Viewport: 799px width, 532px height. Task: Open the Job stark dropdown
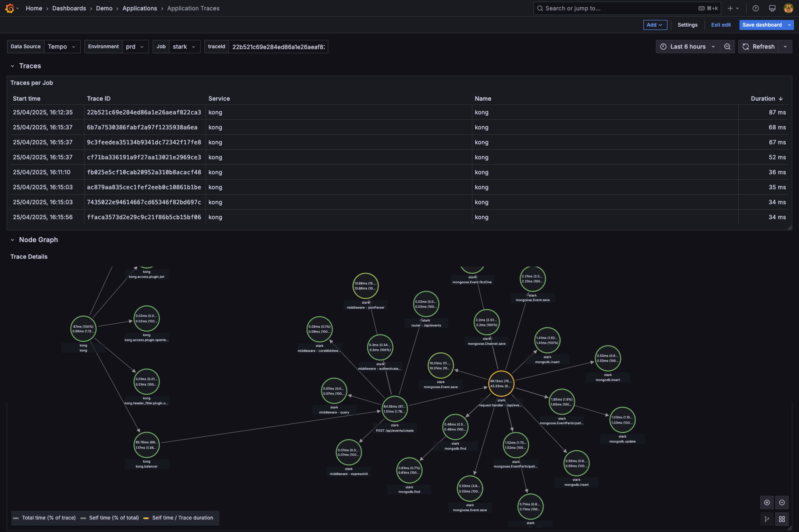click(x=185, y=46)
